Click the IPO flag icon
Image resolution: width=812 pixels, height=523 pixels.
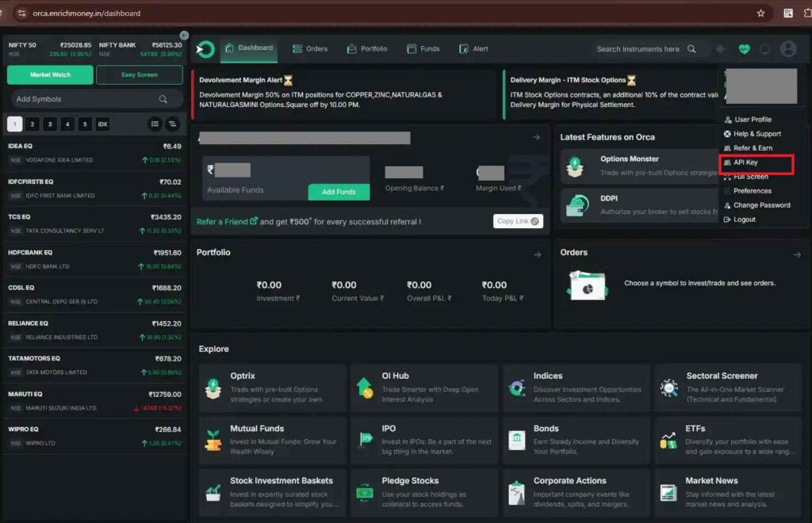click(x=366, y=439)
